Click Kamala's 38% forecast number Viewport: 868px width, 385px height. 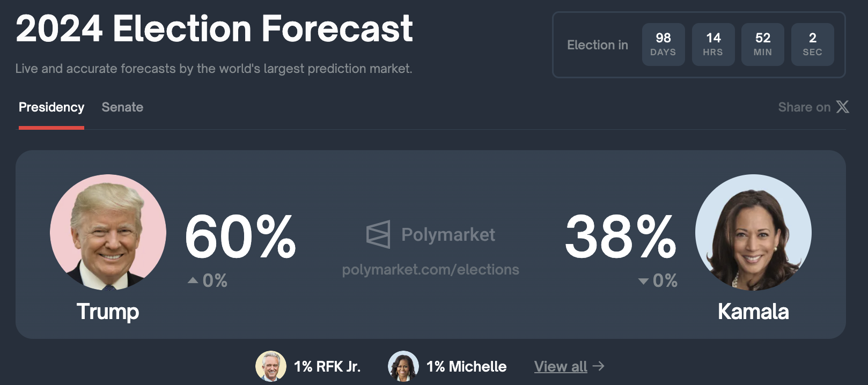point(621,236)
